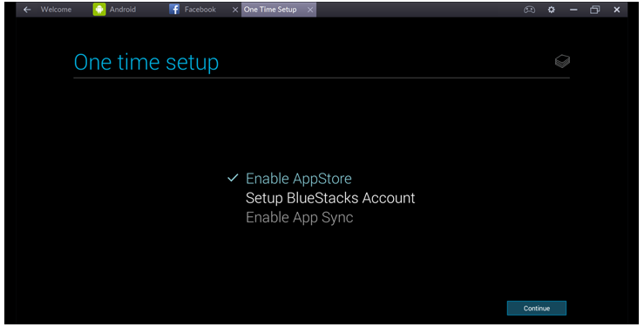Switch to the Welcome tab

[56, 10]
